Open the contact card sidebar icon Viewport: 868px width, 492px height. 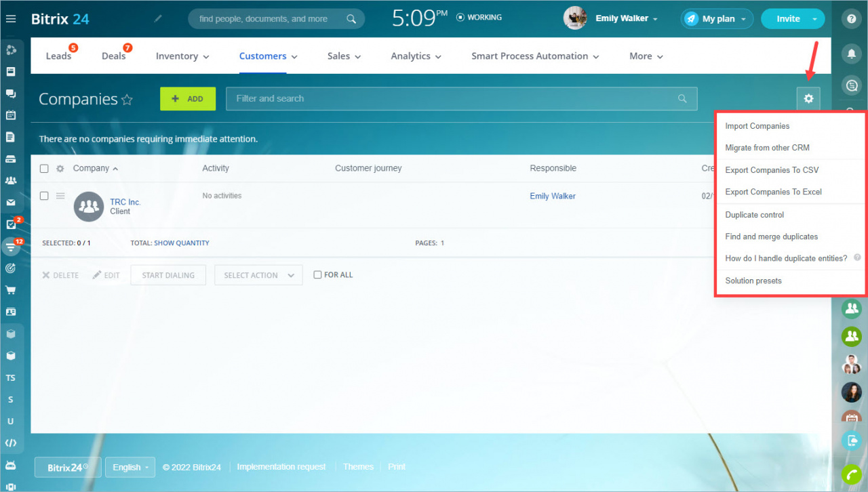tap(11, 312)
